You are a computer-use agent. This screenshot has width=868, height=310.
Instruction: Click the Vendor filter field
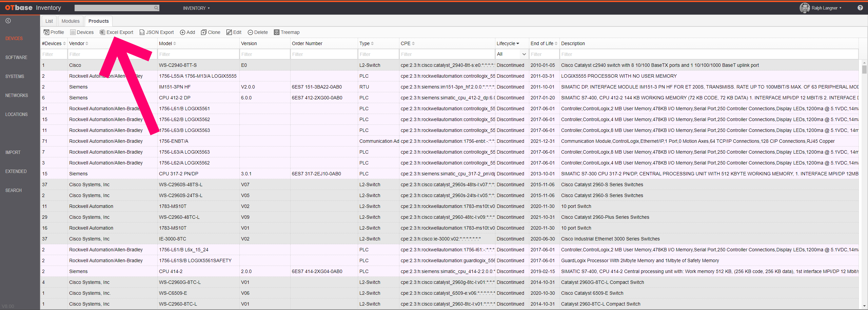click(112, 54)
